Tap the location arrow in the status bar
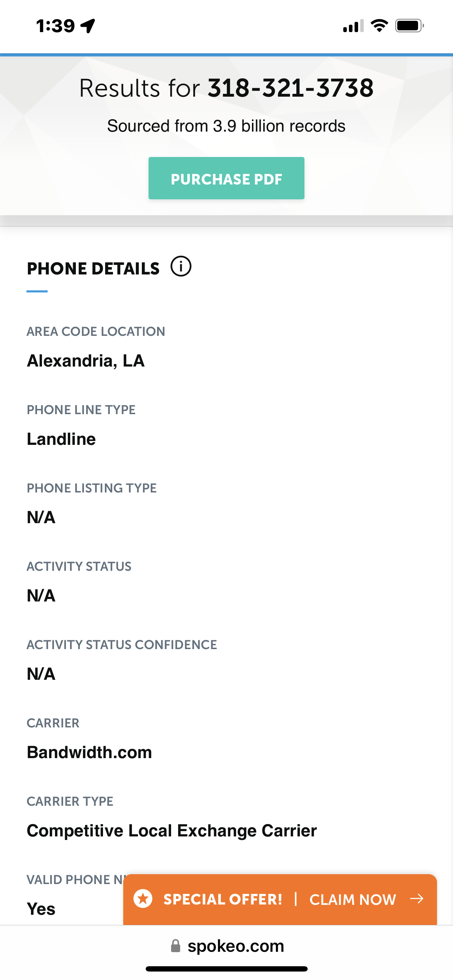This screenshot has width=453, height=980. [88, 26]
